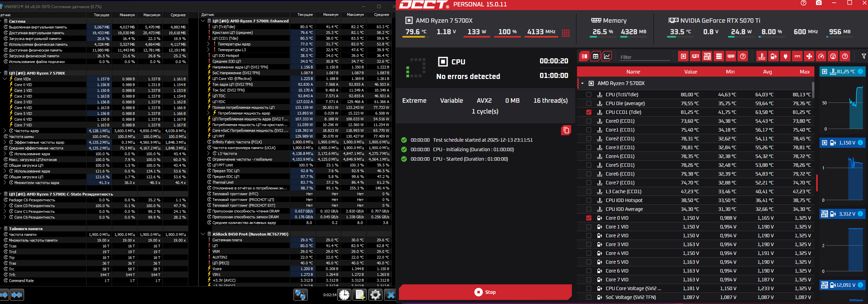Click HWiNFO shrink columns arrows icon
Viewport: 868px width, 304px height.
[x=17, y=295]
